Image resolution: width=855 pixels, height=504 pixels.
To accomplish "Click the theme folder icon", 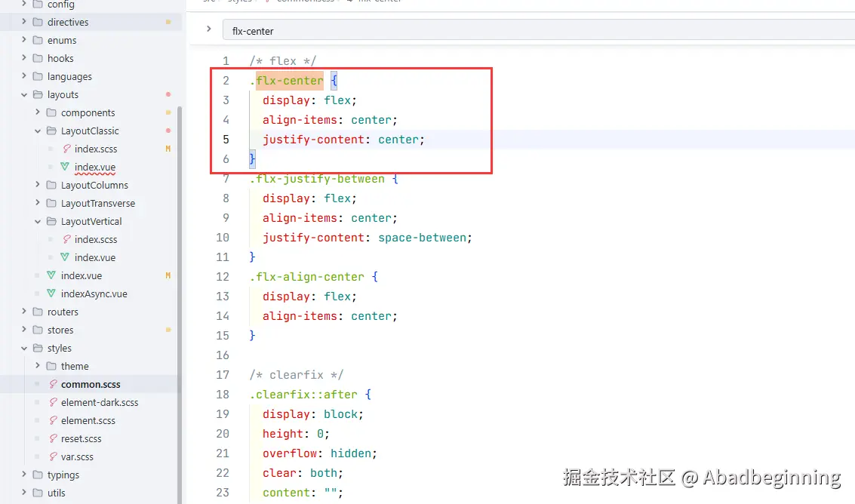I will coord(51,365).
